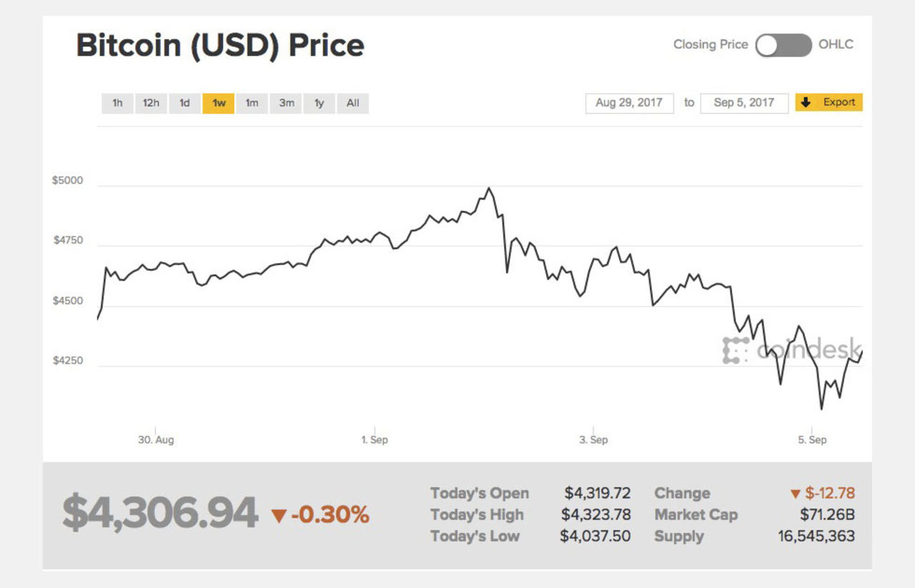Switch chart to the 1m range
Viewport: 915px width, 588px height.
[252, 103]
